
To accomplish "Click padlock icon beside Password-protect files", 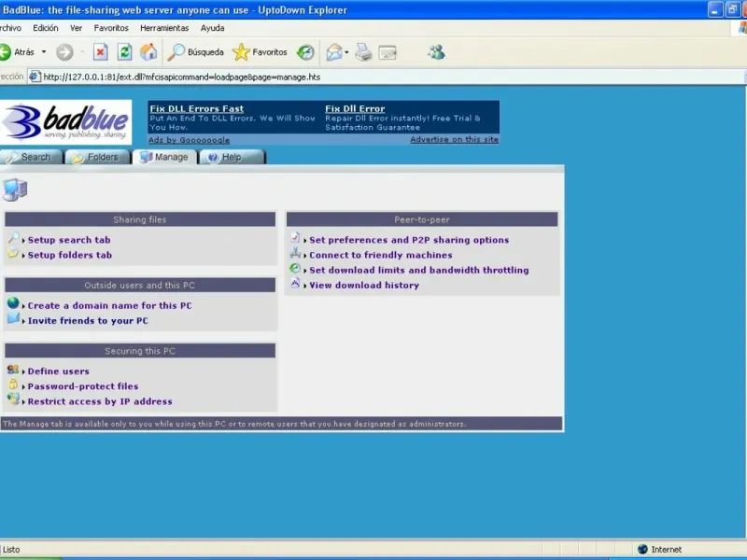I will (x=13, y=384).
